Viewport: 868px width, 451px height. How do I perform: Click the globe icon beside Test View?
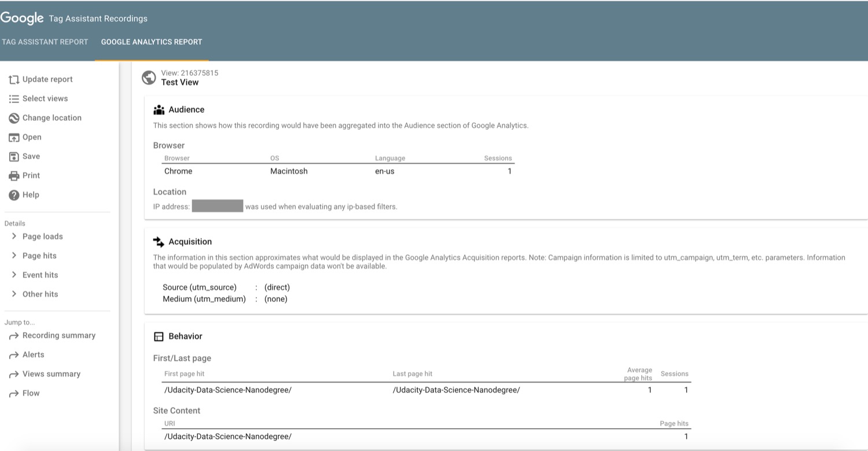point(149,78)
